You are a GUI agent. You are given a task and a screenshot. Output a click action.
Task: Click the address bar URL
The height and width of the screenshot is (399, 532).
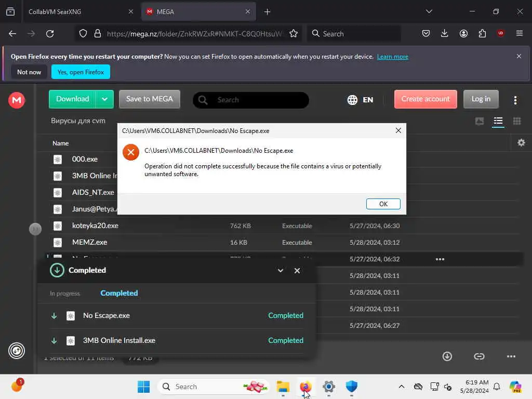point(194,34)
